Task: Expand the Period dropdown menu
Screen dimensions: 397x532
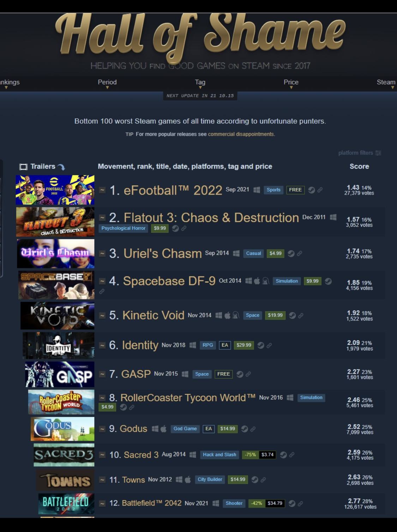Action: pyautogui.click(x=107, y=84)
